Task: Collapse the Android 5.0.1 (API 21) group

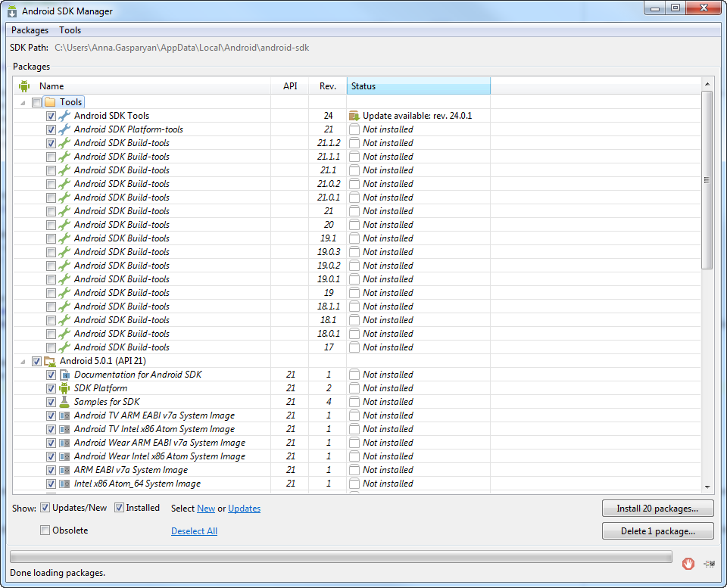Action: [x=23, y=361]
